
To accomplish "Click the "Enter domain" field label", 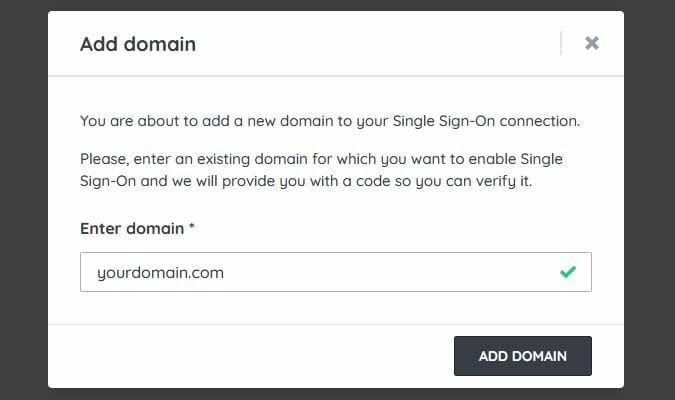I will (x=132, y=228).
